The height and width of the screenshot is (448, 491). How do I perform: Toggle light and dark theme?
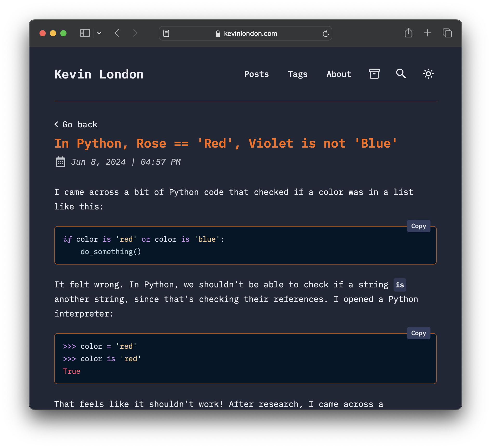[x=428, y=74]
